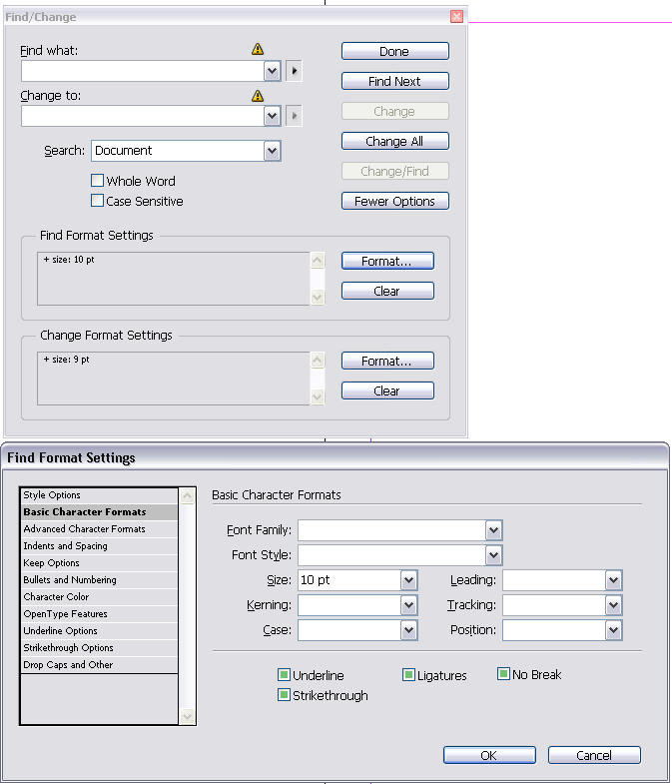Viewport: 672px width, 784px height.
Task: Open the Case dropdown
Action: (408, 630)
